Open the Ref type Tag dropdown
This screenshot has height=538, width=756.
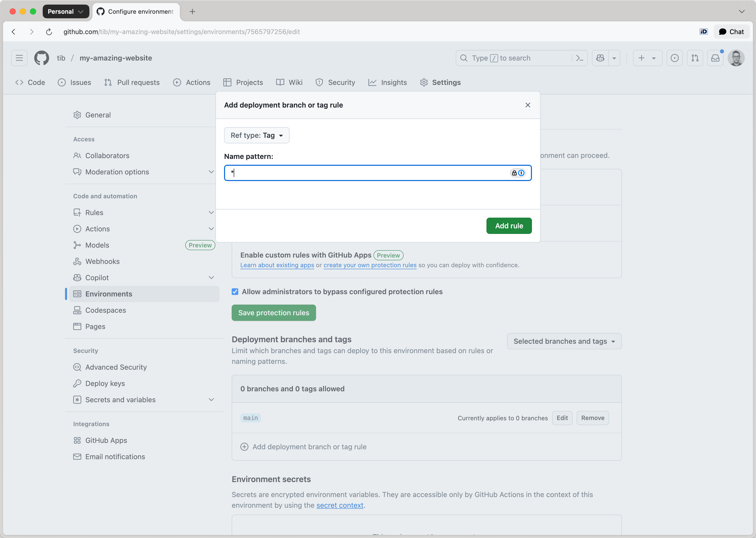click(257, 135)
